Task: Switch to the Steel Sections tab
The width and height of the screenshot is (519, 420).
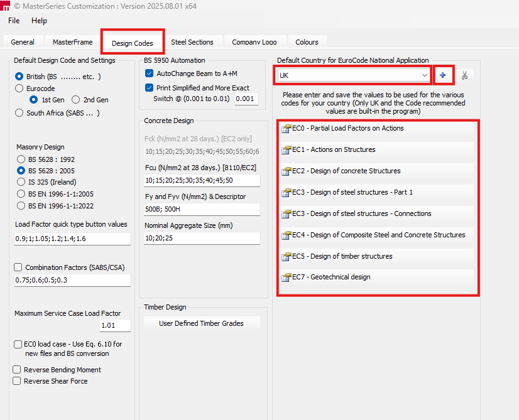Action: tap(193, 41)
